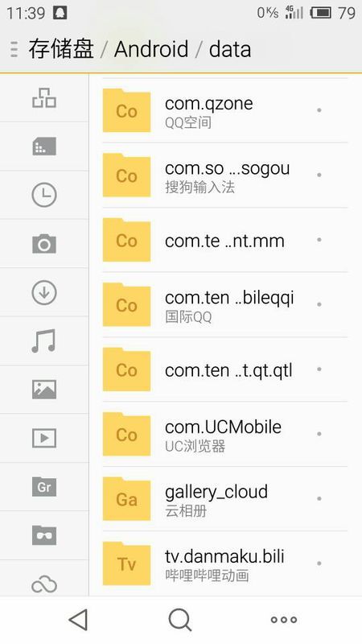Image resolution: width=362 pixels, height=644 pixels.
Task: Open the pictures category icon
Action: point(44,390)
